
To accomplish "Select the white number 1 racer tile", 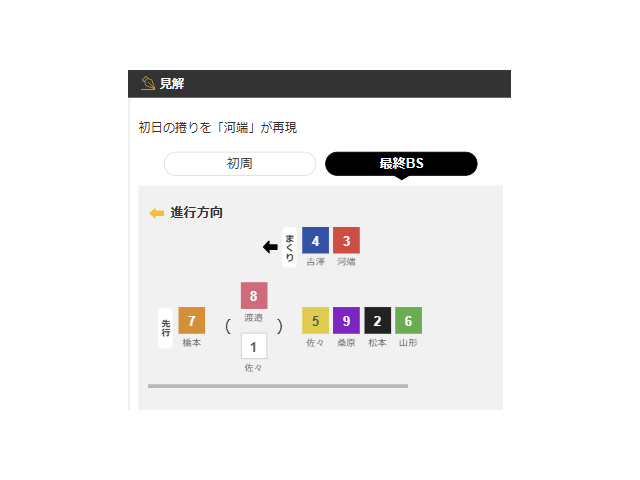I will click(x=254, y=346).
